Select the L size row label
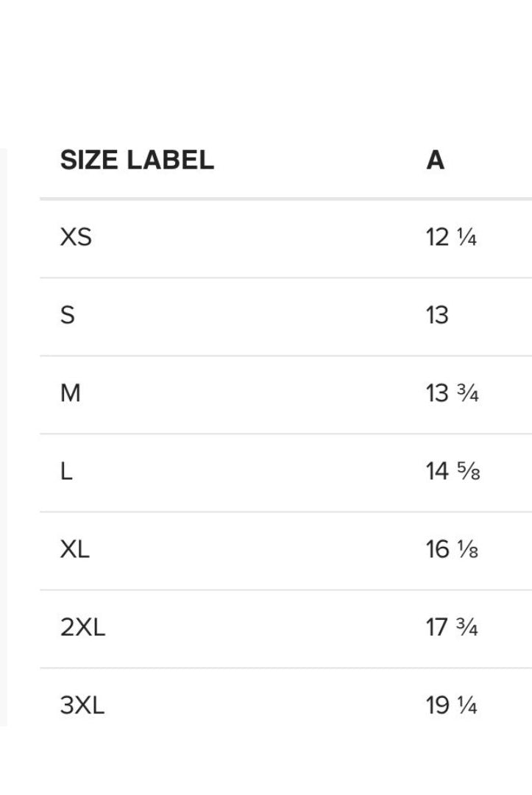532x795 pixels. tap(66, 471)
